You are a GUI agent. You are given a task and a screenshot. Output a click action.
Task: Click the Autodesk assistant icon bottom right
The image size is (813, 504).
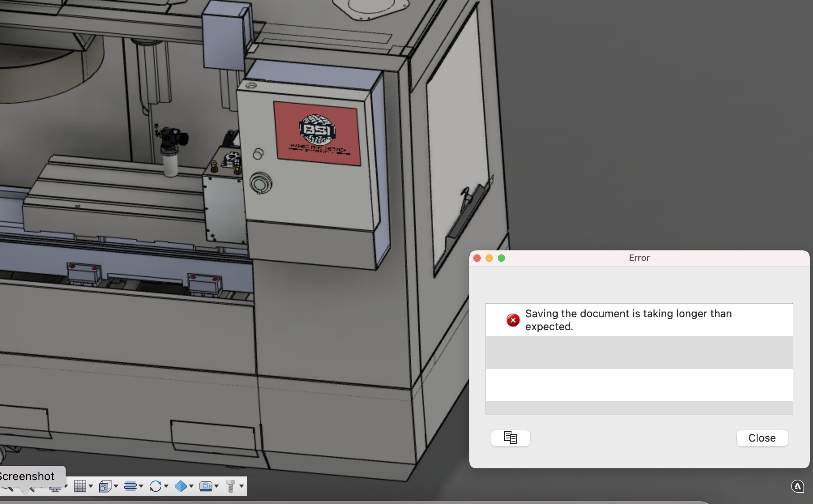[x=798, y=486]
